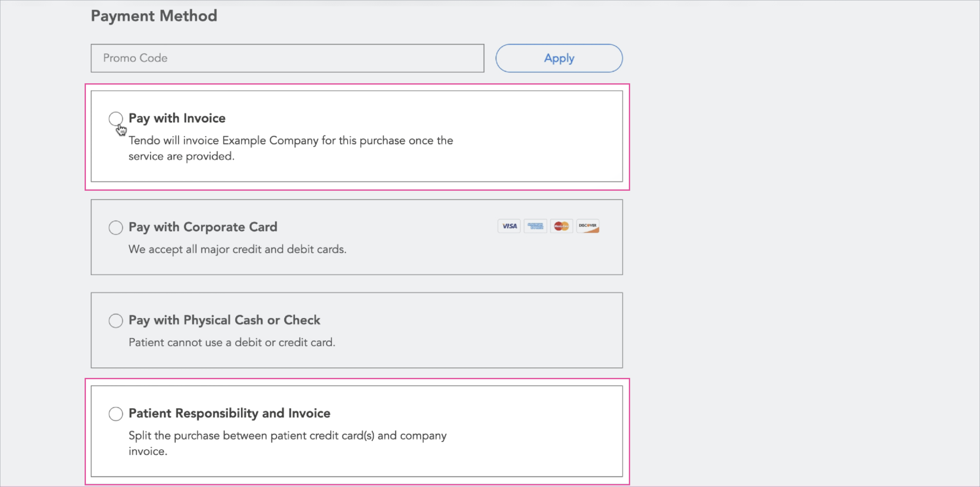Click the Split the purchase description text
Image resolution: width=980 pixels, height=487 pixels.
coord(287,443)
